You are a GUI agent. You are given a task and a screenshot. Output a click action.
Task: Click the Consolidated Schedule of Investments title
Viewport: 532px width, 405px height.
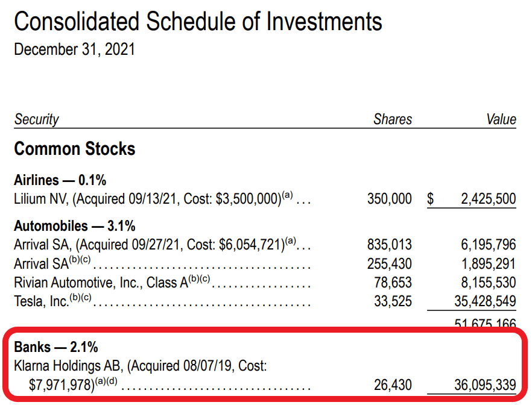(x=198, y=22)
